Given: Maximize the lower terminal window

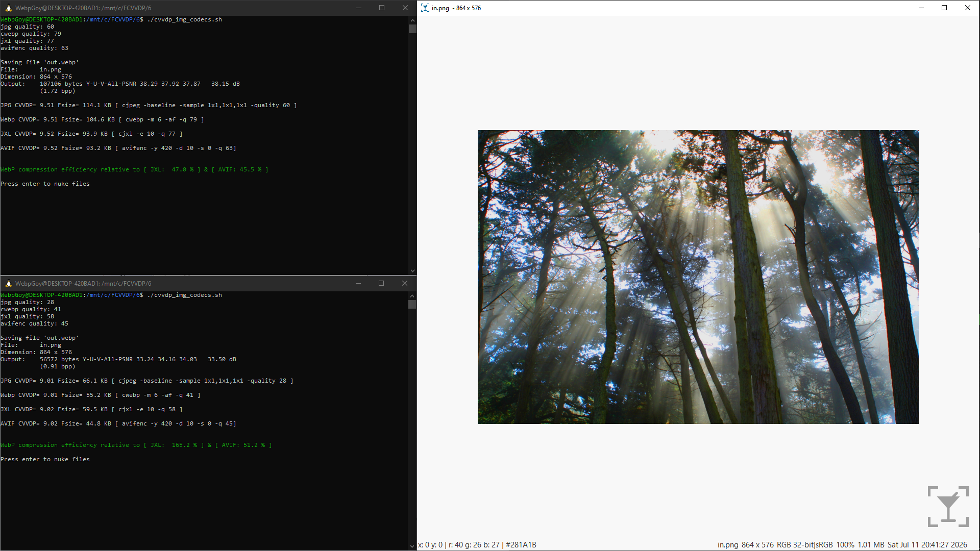Looking at the screenshot, I should point(381,284).
